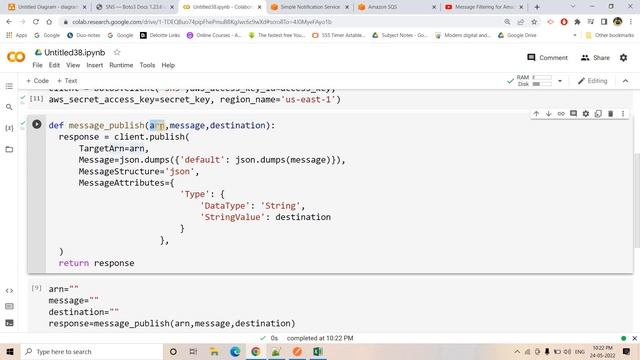Open Chrome from the taskbar
Viewport: 640px width, 360px height.
pos(256,351)
